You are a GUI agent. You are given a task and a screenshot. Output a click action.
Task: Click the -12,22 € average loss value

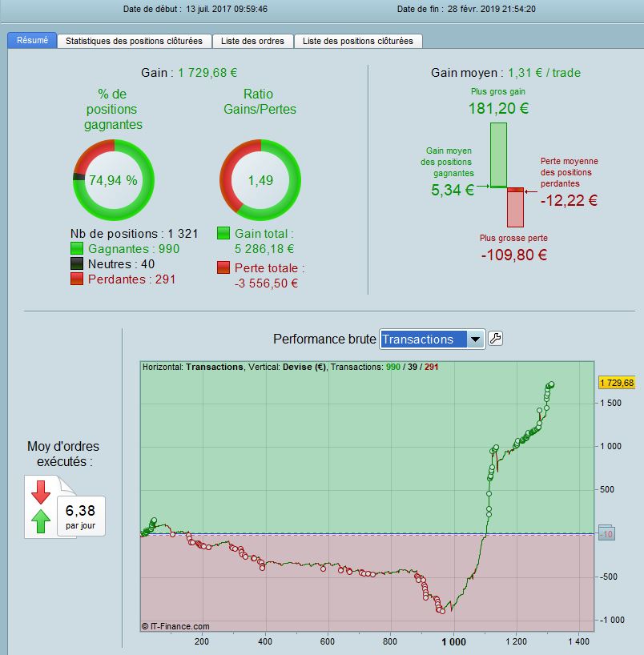click(x=569, y=200)
